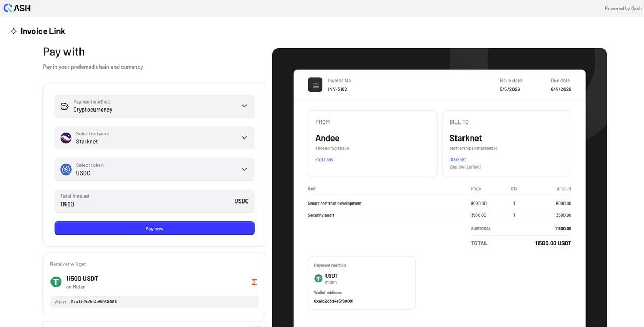Click the Security audit item
644x327 pixels.
point(321,215)
